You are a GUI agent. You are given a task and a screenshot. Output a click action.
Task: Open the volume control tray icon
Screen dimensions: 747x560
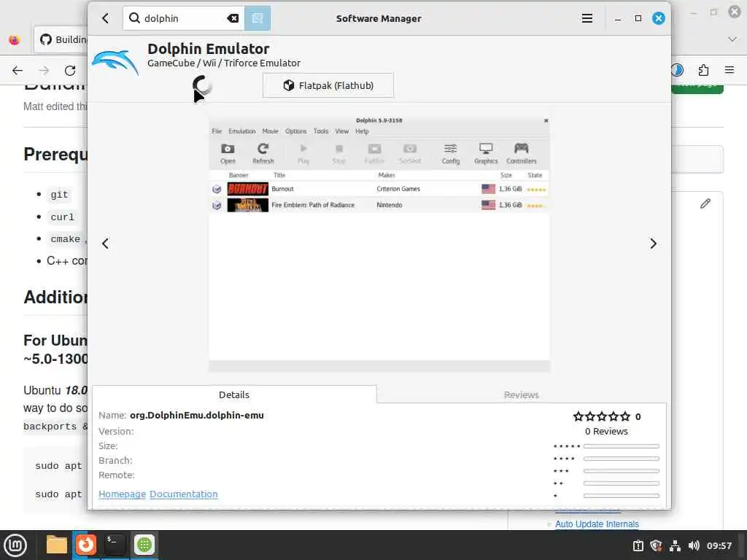pyautogui.click(x=694, y=545)
